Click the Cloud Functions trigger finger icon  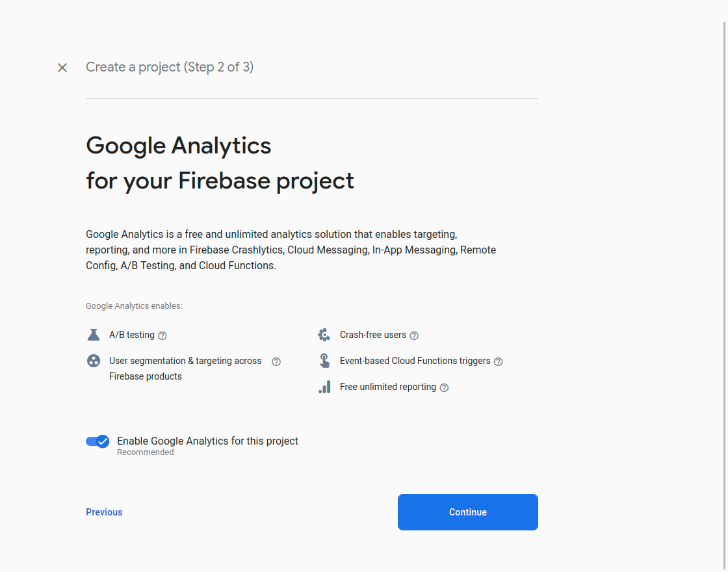pos(324,360)
